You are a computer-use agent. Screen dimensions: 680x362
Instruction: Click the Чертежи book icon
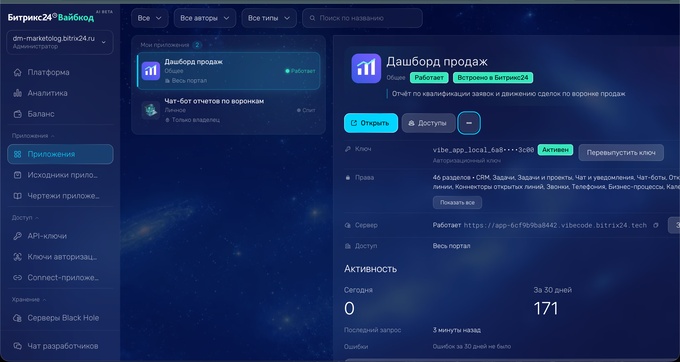tap(17, 196)
